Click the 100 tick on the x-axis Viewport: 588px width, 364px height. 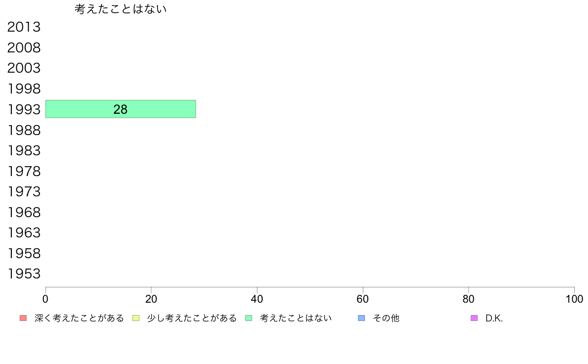(x=574, y=299)
